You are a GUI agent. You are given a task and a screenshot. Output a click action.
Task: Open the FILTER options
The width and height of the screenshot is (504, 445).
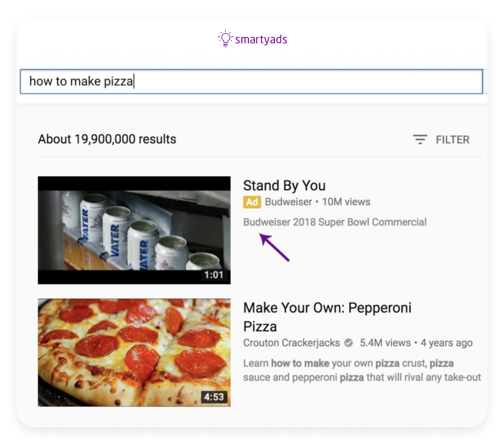(452, 139)
